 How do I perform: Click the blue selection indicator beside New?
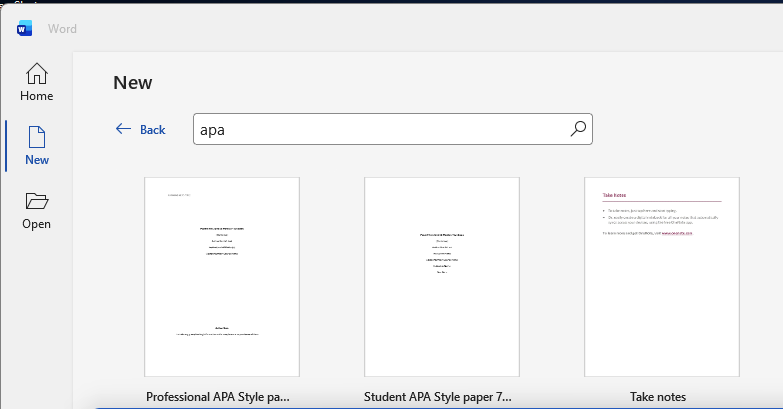pos(7,146)
